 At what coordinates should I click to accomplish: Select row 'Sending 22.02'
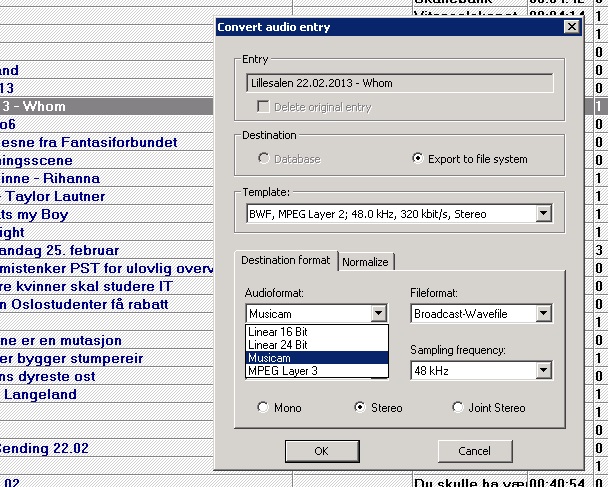pos(106,449)
